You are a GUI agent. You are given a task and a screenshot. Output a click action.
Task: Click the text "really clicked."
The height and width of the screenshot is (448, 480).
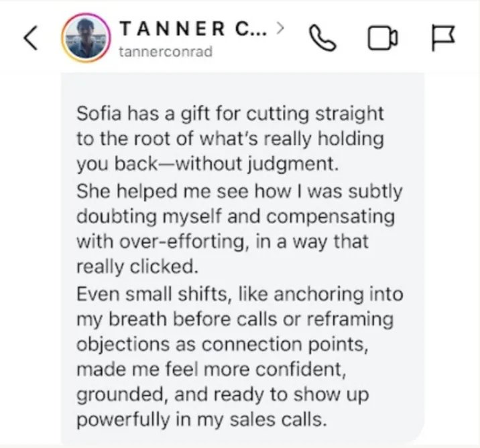click(137, 267)
